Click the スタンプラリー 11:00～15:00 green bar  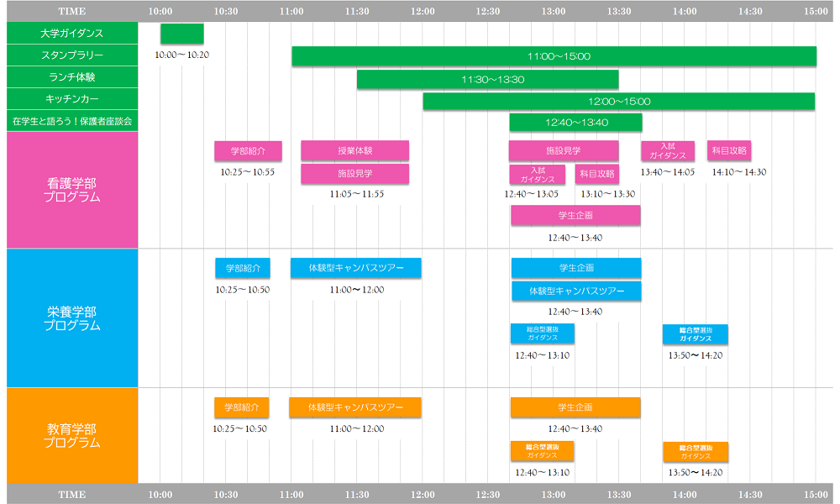coord(554,56)
